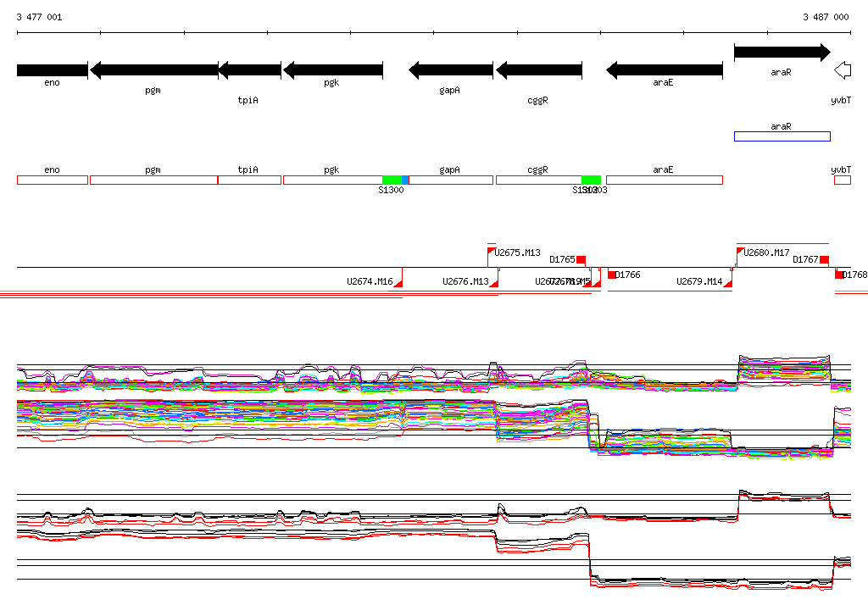Viewport: 868px width, 605px height.
Task: Click the yvbT label under the white arrow
Action: pyautogui.click(x=841, y=100)
